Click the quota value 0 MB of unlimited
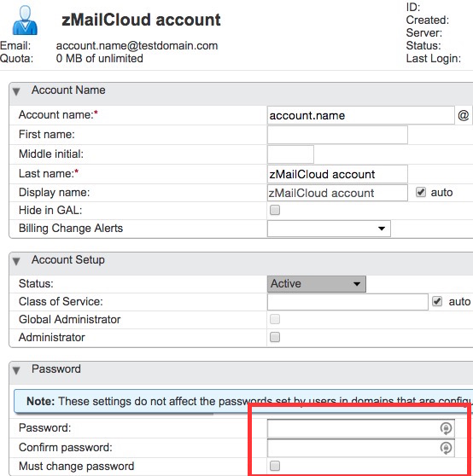The image size is (473, 476). click(x=100, y=58)
